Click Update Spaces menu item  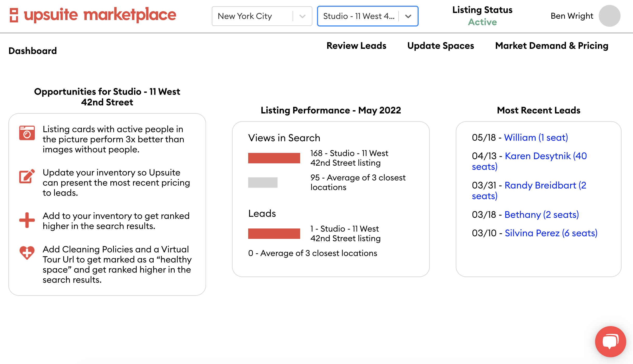(441, 45)
